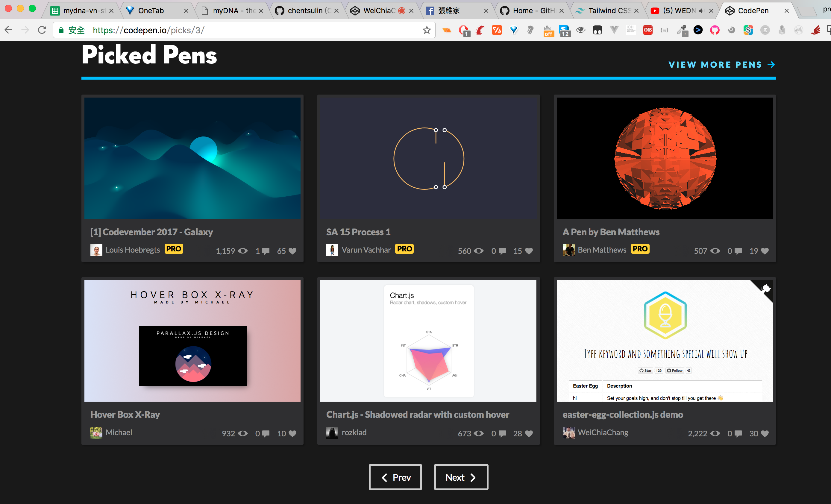Image resolution: width=831 pixels, height=504 pixels.
Task: Open the Chart.js radar pen thumbnail
Action: (x=428, y=341)
